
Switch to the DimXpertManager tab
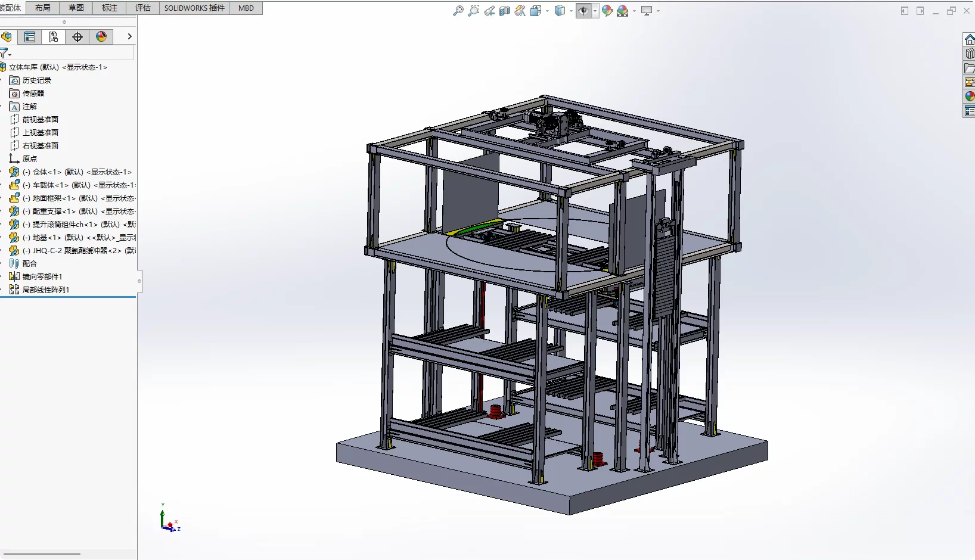pos(77,37)
